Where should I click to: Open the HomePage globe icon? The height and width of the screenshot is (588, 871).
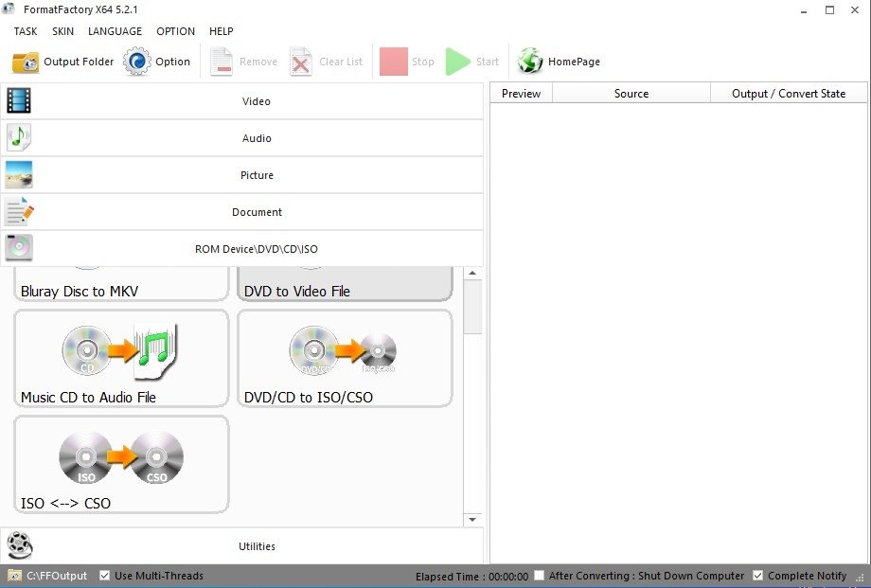click(x=530, y=62)
